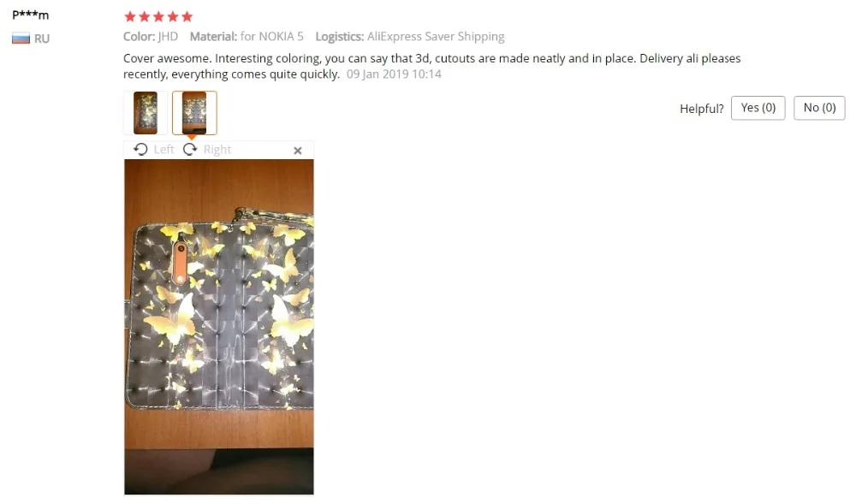The image size is (856, 504).
Task: Close the enlarged review photo viewer
Action: click(x=298, y=151)
